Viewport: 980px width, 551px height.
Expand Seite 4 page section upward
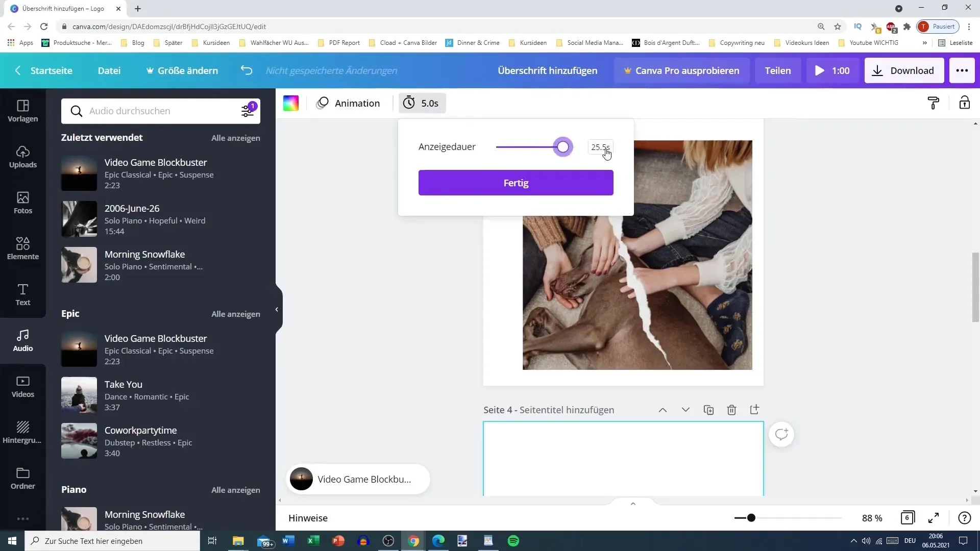coord(663,410)
